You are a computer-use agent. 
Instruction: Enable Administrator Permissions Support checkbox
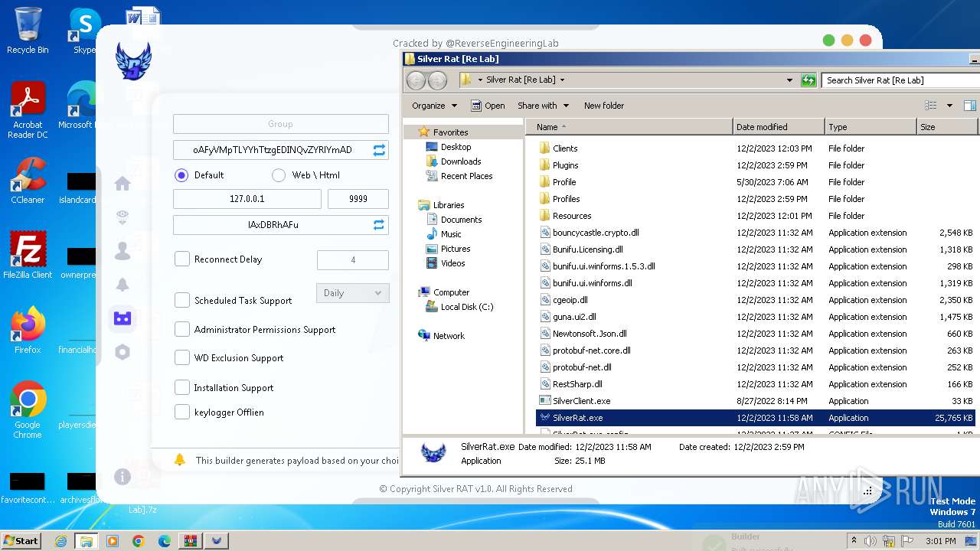(x=182, y=329)
